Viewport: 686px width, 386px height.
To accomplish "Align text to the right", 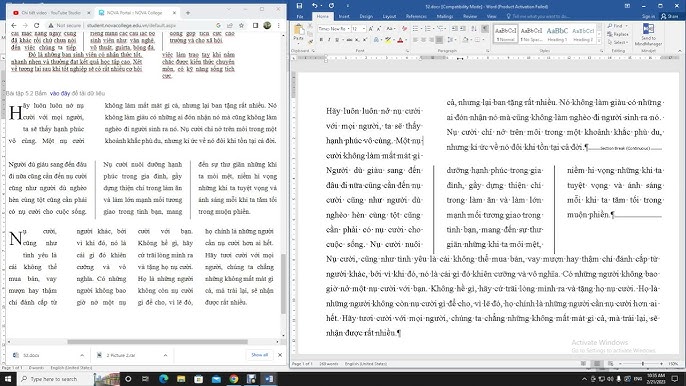I will click(x=431, y=40).
